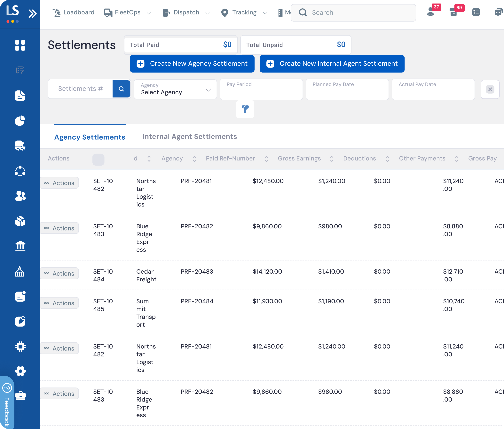The image size is (504, 429).
Task: Click the Planned Pay Date field
Action: (x=347, y=89)
